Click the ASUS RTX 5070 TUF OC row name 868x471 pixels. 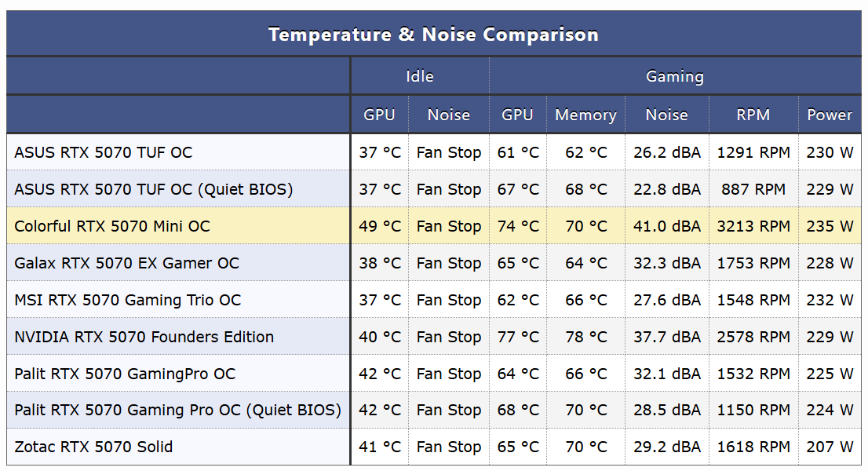point(103,152)
